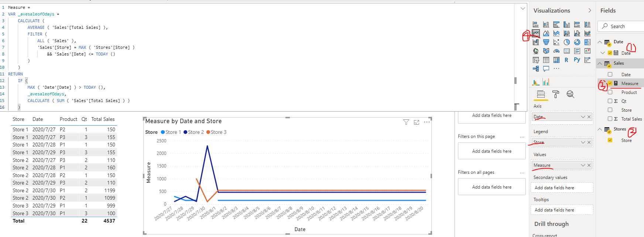This screenshot has height=237, width=644.
Task: Insert a scatter chart visual
Action: [x=556, y=42]
